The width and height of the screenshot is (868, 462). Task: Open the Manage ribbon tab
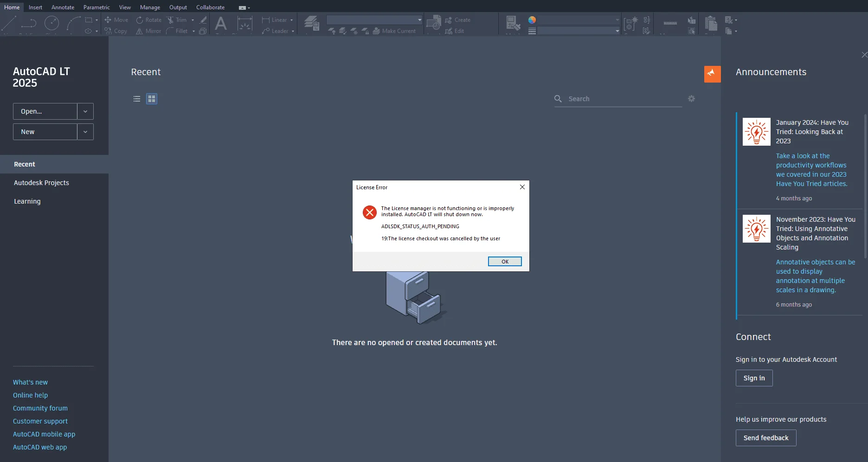click(x=150, y=7)
